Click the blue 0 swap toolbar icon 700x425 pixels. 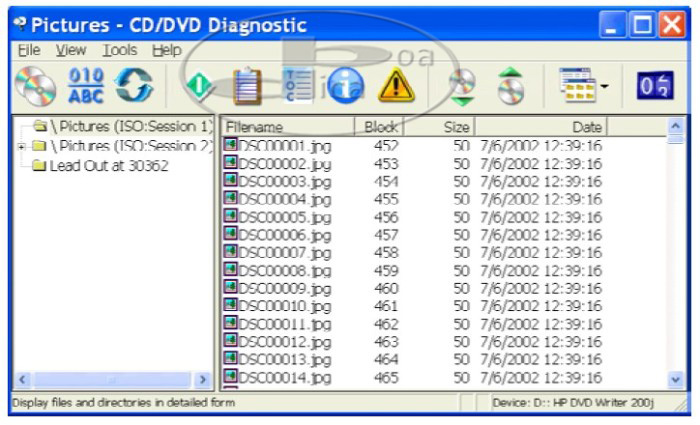pyautogui.click(x=652, y=87)
